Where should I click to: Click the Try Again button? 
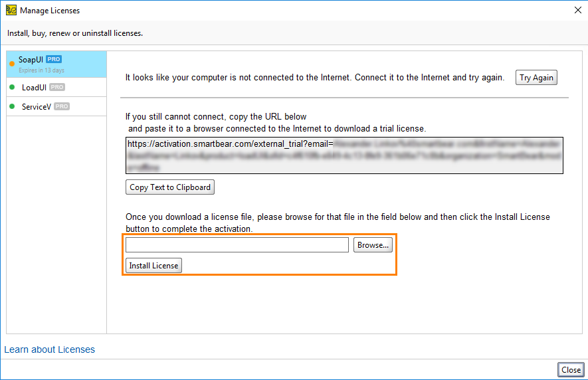tap(536, 78)
